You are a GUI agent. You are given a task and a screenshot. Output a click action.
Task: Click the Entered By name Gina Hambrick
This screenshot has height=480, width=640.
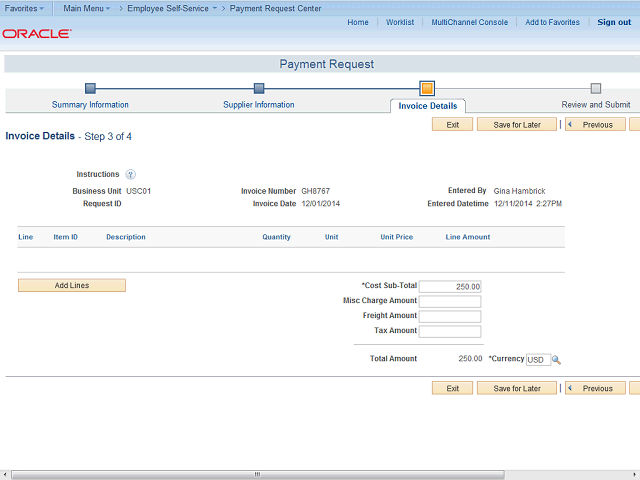519,191
